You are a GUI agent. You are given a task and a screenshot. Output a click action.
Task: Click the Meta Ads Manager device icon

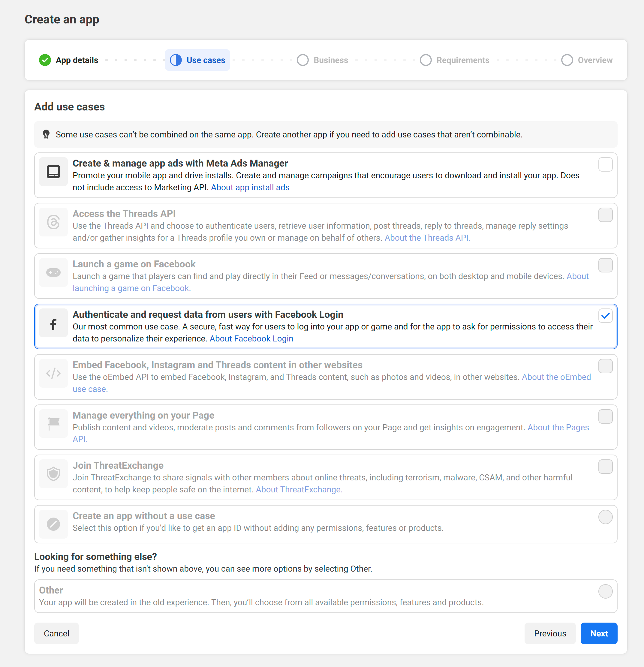(x=53, y=172)
